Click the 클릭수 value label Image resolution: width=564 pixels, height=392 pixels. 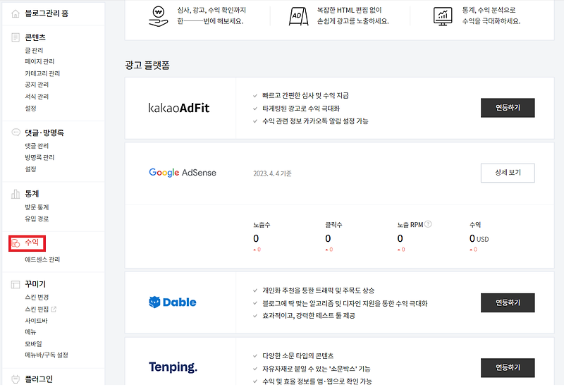(333, 225)
